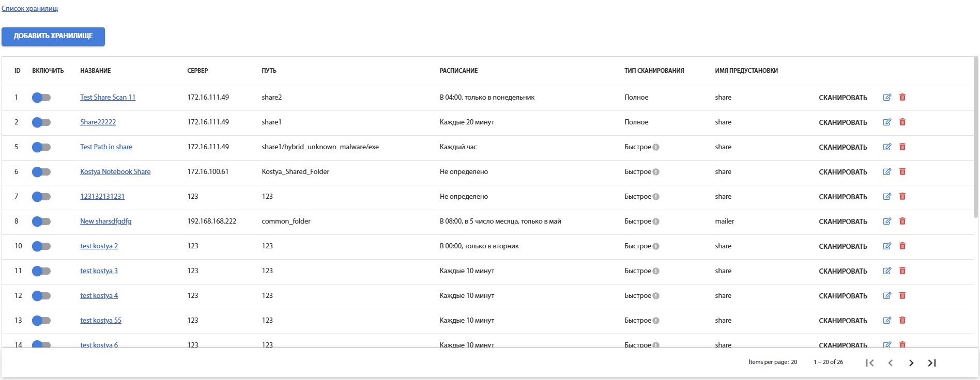The image size is (980, 380).
Task: Open the Test Path in share link
Action: point(106,147)
